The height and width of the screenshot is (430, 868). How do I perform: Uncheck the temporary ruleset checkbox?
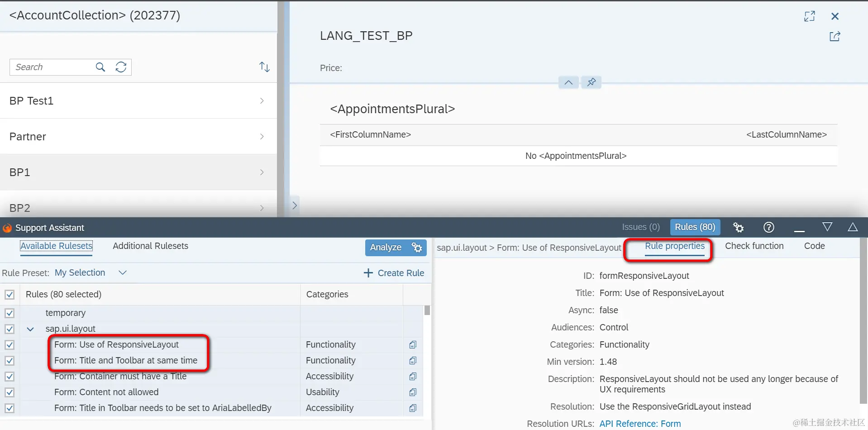pyautogui.click(x=10, y=313)
